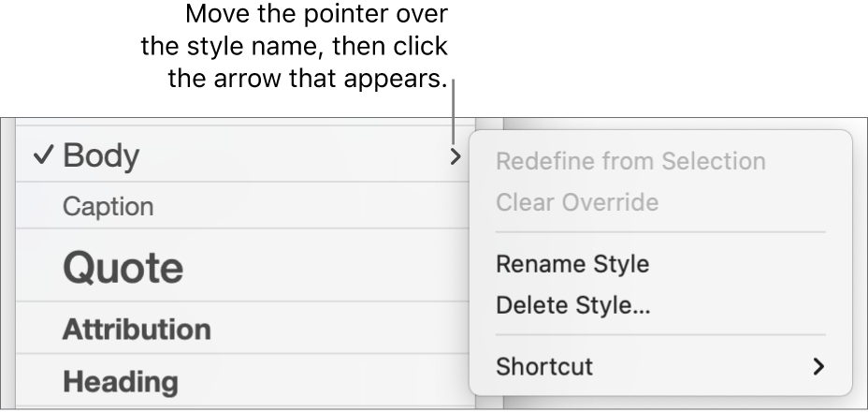868x412 pixels.
Task: Choose Redefine from Selection
Action: (630, 161)
